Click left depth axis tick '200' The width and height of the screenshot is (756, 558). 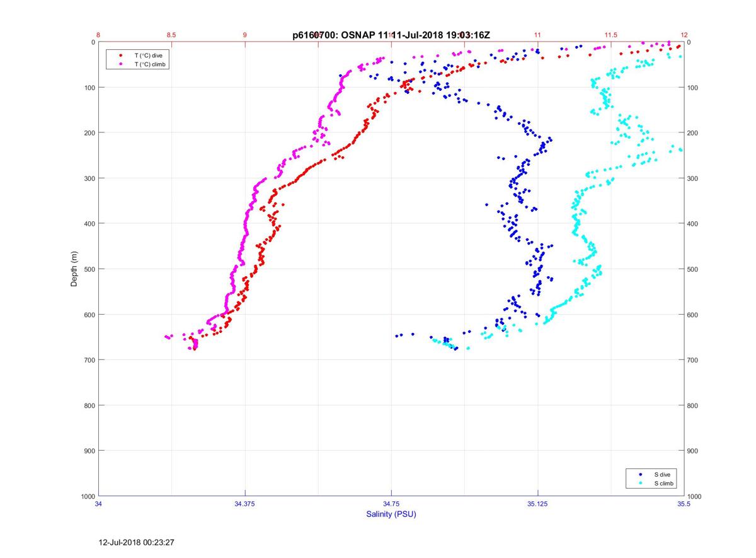point(89,133)
